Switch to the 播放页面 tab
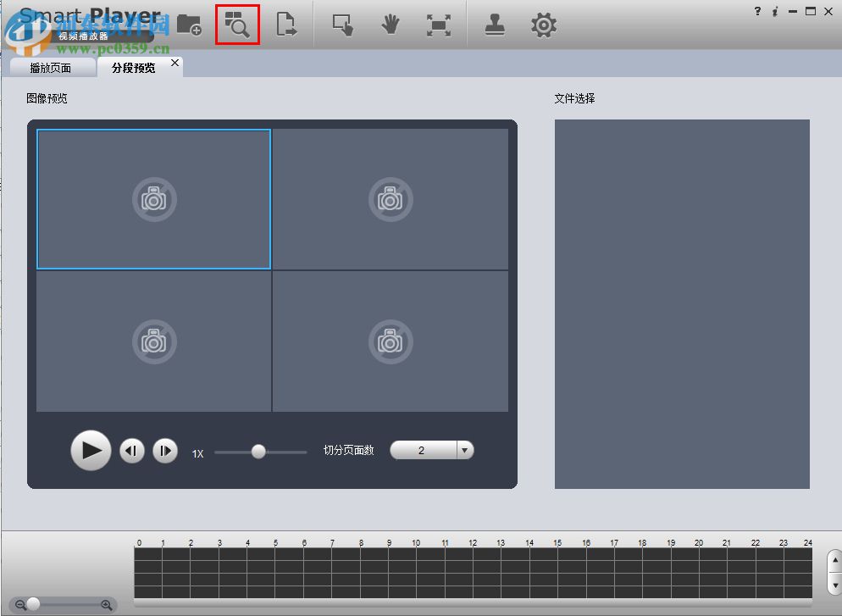This screenshot has height=616, width=842. click(x=51, y=68)
